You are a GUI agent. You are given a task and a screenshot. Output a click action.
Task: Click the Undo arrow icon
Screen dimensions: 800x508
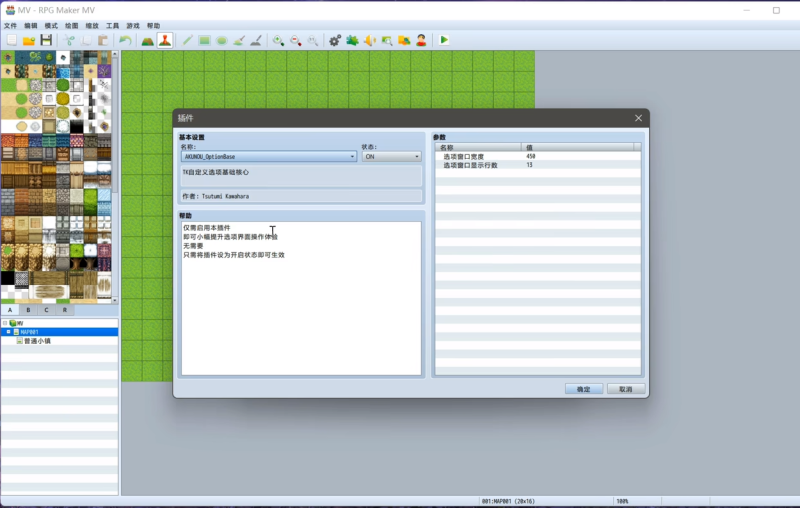[x=125, y=40]
